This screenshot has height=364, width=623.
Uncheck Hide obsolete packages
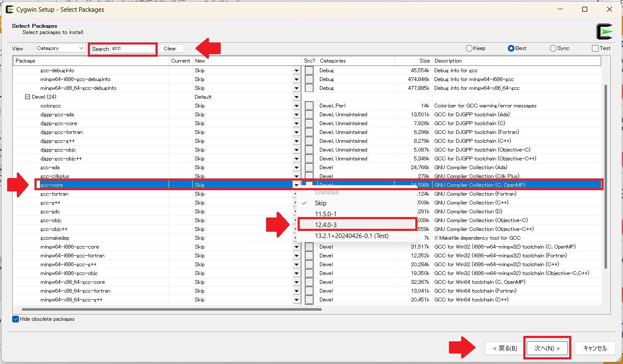[x=16, y=319]
